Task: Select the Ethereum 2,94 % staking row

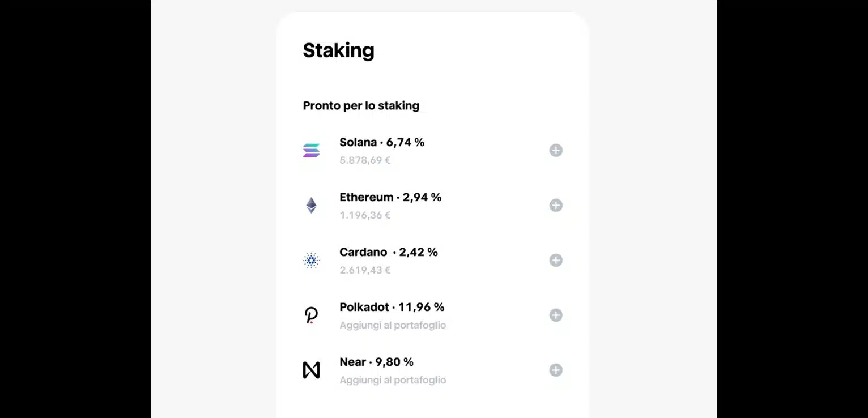Action: 390,197
